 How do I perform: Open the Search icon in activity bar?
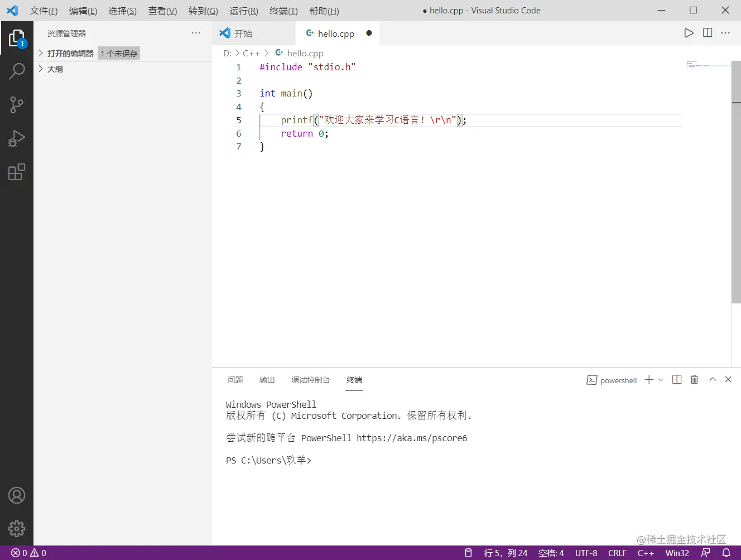[x=17, y=71]
